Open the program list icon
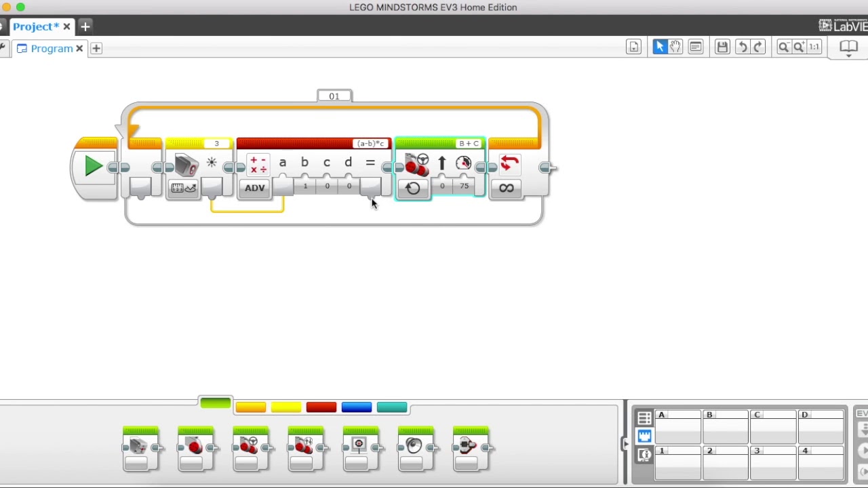 click(x=633, y=47)
